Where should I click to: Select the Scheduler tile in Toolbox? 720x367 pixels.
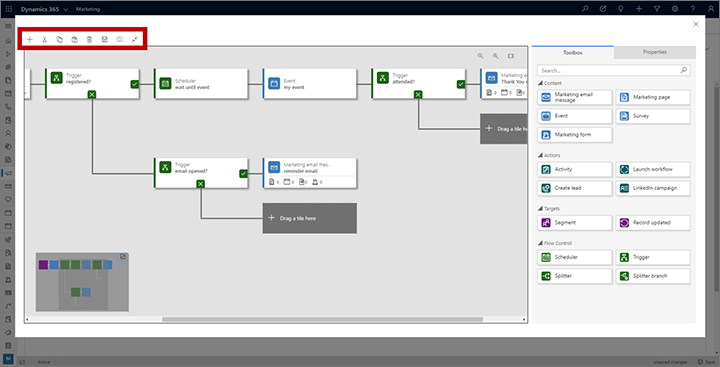tap(574, 257)
